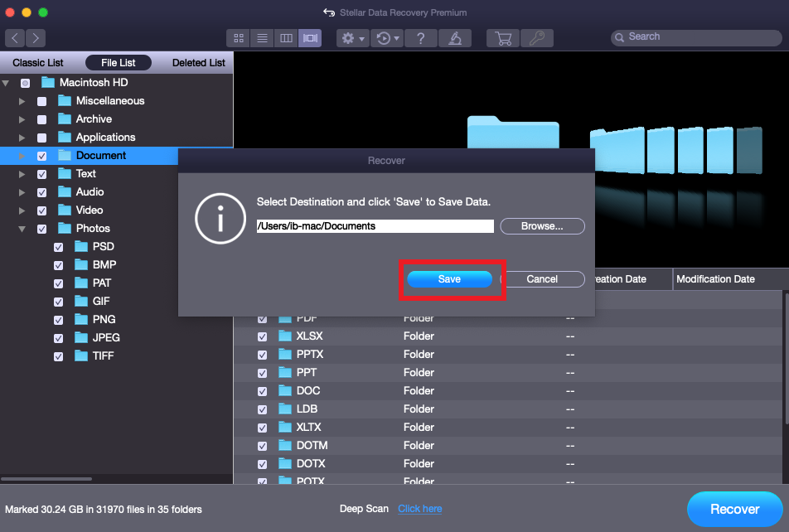Uncheck the Document checkbox

[41, 156]
